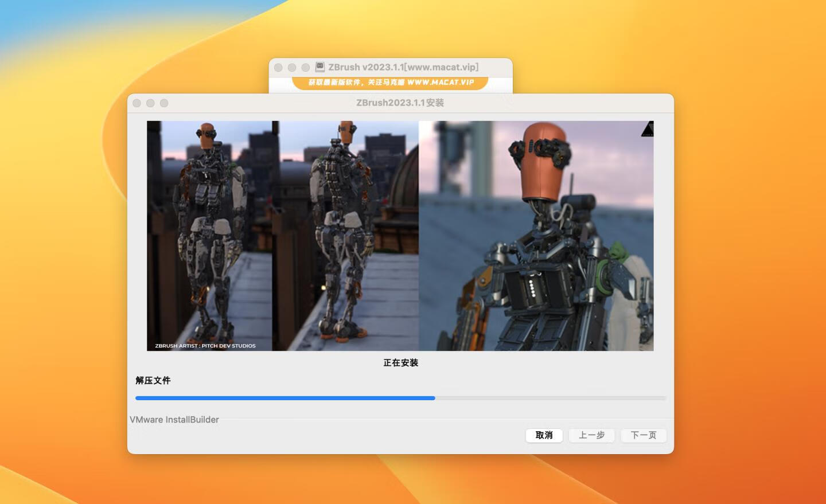Click the 取消 cancel button
Image resolution: width=826 pixels, height=504 pixels.
tap(544, 435)
